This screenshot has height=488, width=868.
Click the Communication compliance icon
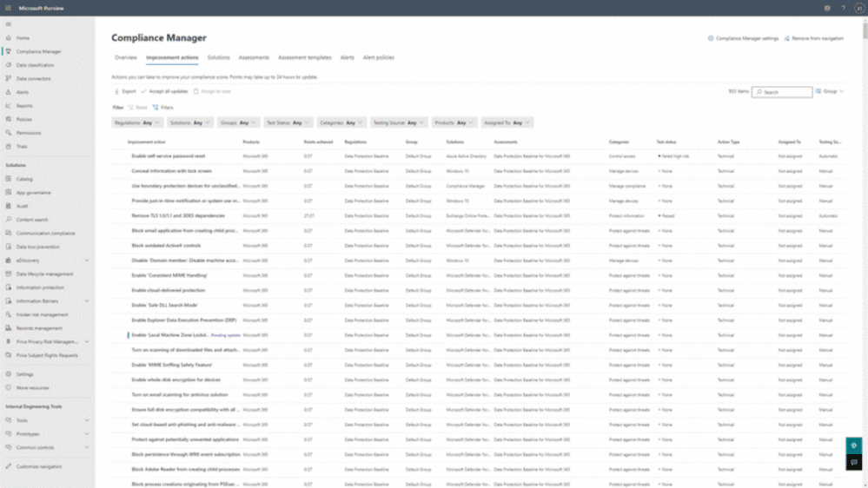pos(9,233)
